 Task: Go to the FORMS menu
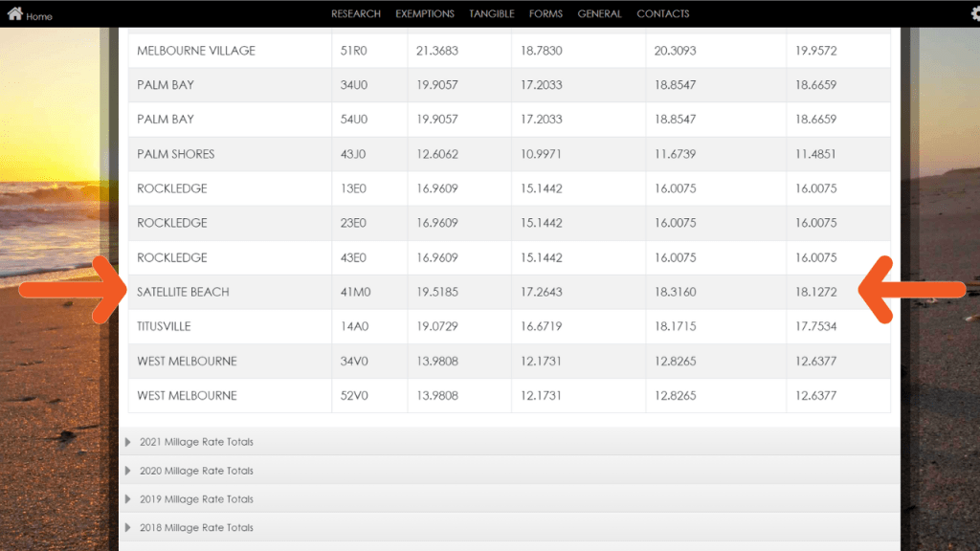[x=546, y=14]
